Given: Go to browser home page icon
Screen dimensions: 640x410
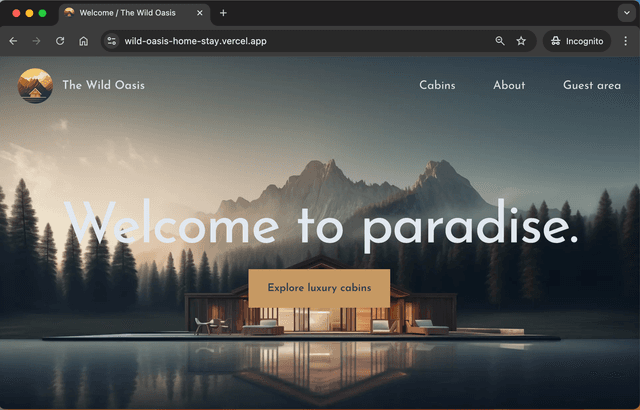Looking at the screenshot, I should pyautogui.click(x=84, y=41).
